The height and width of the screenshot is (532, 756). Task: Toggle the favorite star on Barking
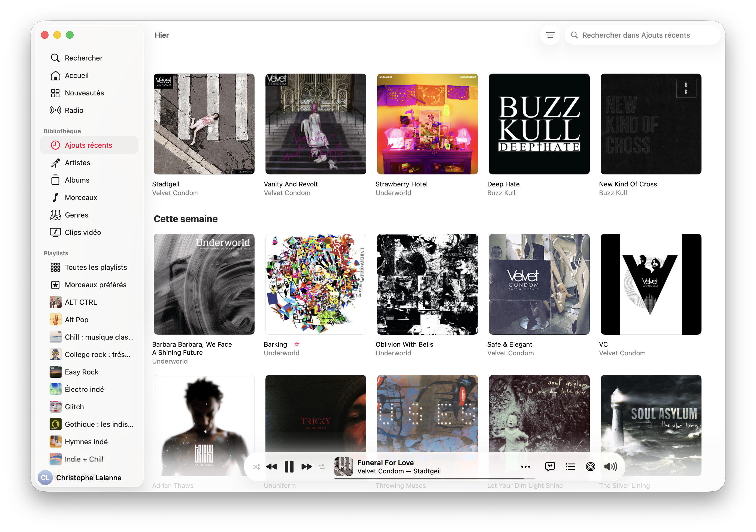297,344
